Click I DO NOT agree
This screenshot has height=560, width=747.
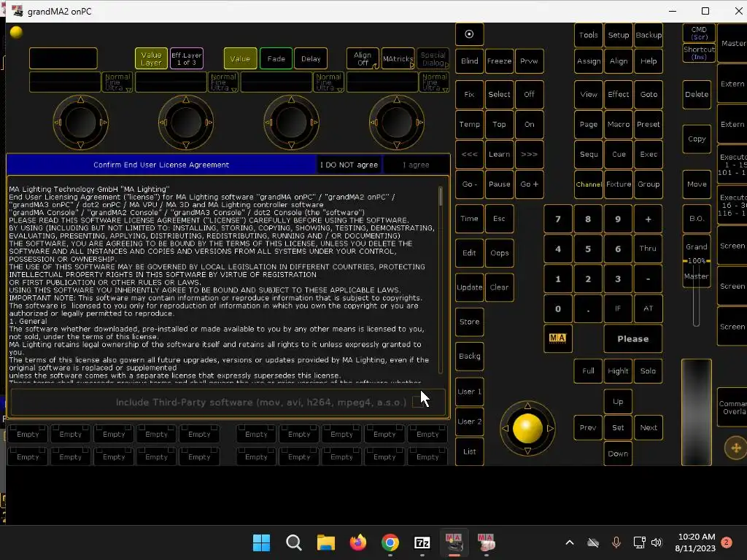349,165
